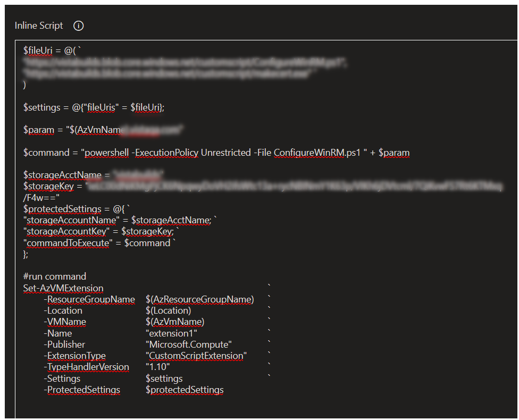Screen dimensions: 519x420
Task: Click the '$command = "powershell' line
Action: [216, 153]
